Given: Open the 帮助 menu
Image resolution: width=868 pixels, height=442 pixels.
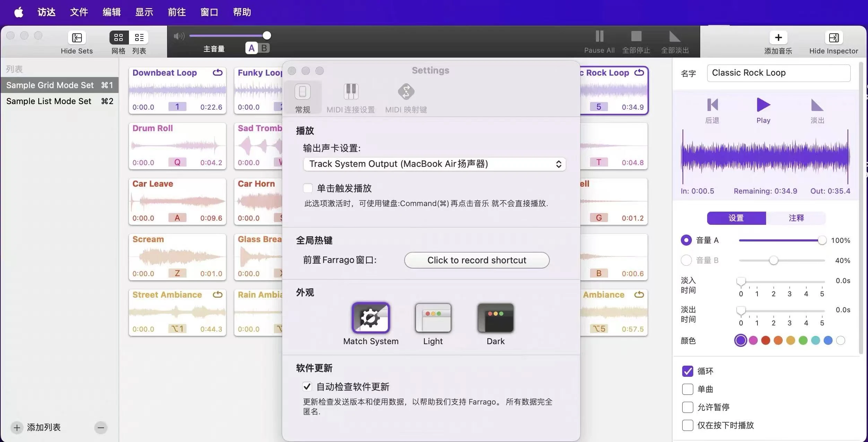Looking at the screenshot, I should click(x=242, y=12).
